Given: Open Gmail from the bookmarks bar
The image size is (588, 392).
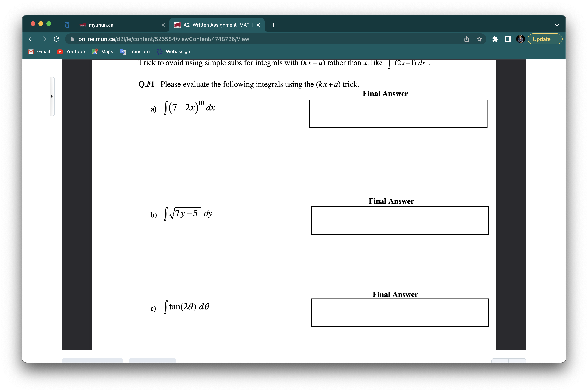Looking at the screenshot, I should coord(39,51).
